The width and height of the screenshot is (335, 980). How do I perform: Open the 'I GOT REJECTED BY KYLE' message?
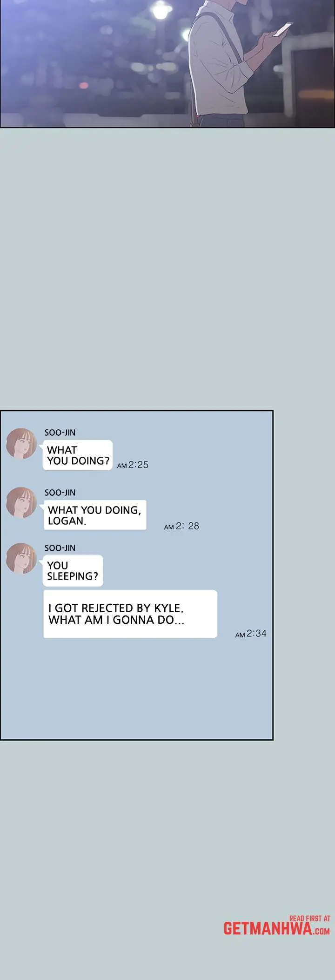(x=130, y=614)
